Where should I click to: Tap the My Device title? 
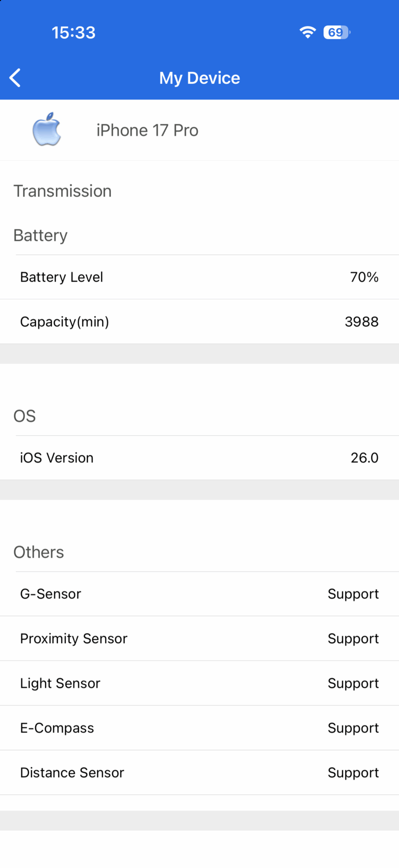[200, 78]
